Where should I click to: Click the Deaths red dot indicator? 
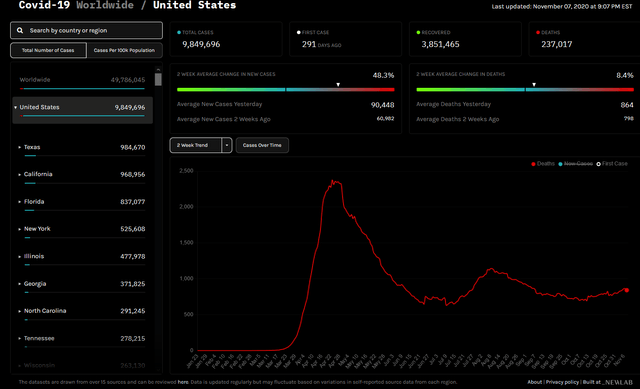538,32
